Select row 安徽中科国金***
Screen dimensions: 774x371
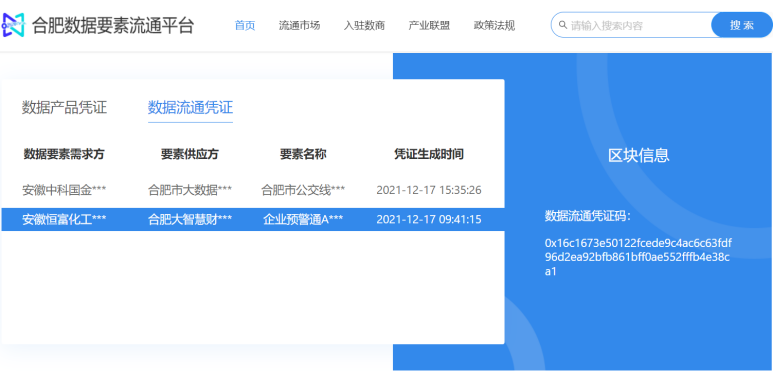click(x=253, y=190)
